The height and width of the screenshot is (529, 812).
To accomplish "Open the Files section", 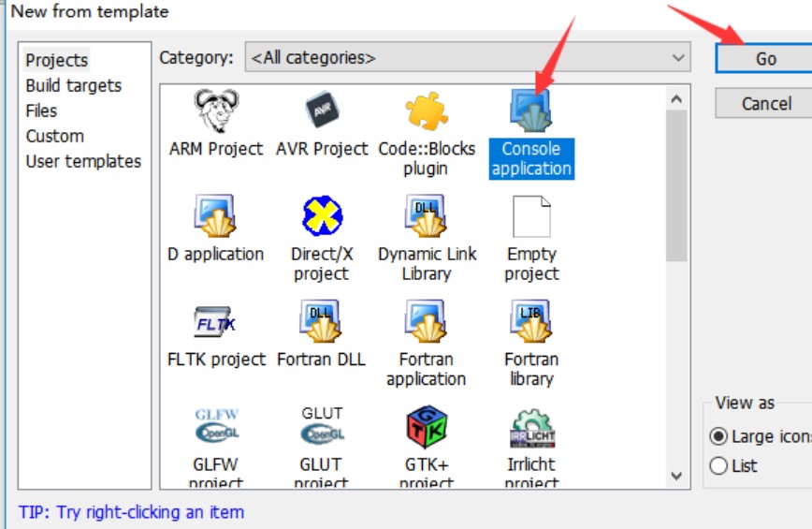I will [x=41, y=110].
